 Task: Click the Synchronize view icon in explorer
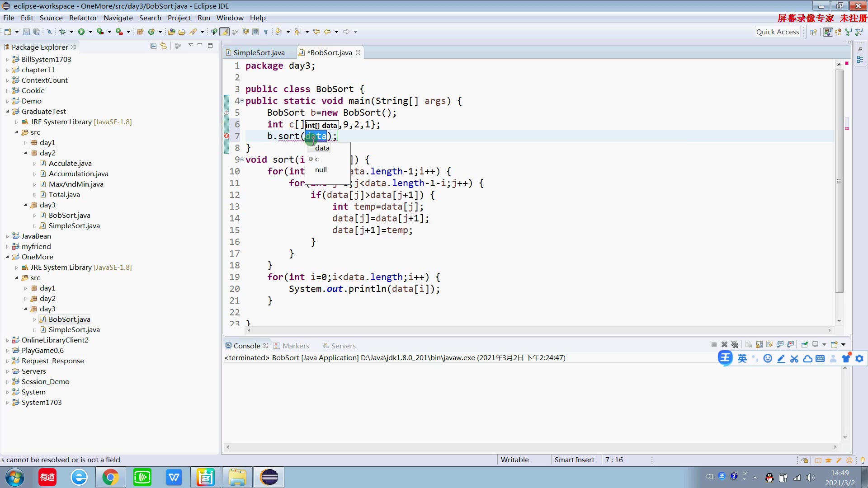(x=164, y=46)
